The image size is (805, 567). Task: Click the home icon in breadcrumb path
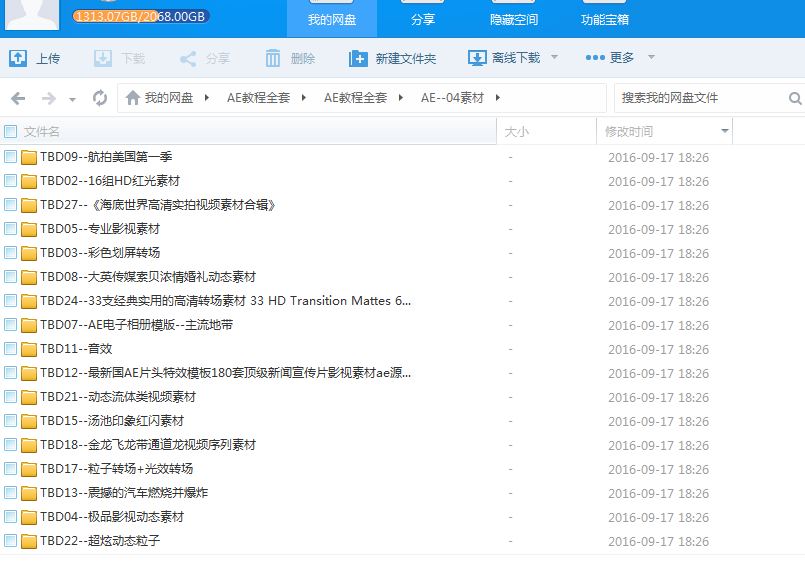[x=131, y=98]
